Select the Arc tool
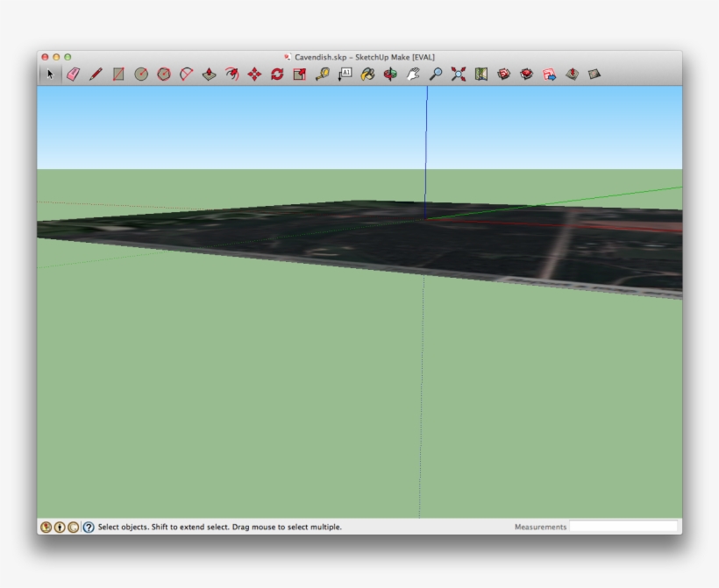This screenshot has height=588, width=719. [186, 74]
